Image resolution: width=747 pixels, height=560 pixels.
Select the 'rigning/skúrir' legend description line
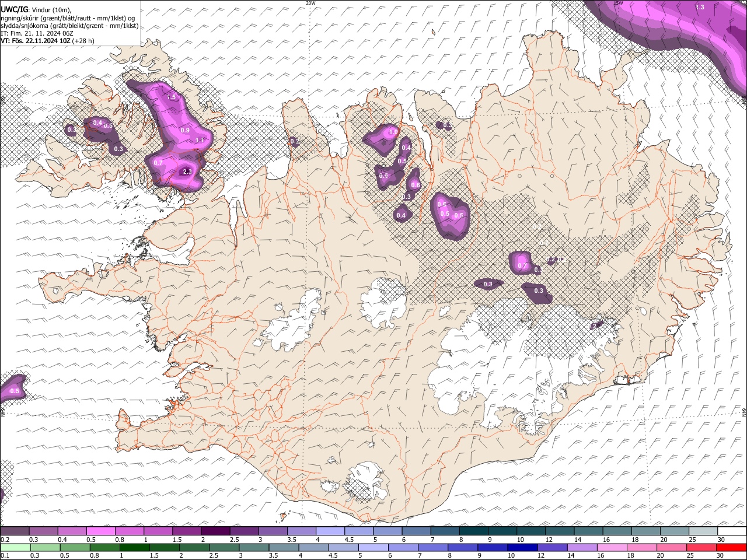pyautogui.click(x=68, y=18)
